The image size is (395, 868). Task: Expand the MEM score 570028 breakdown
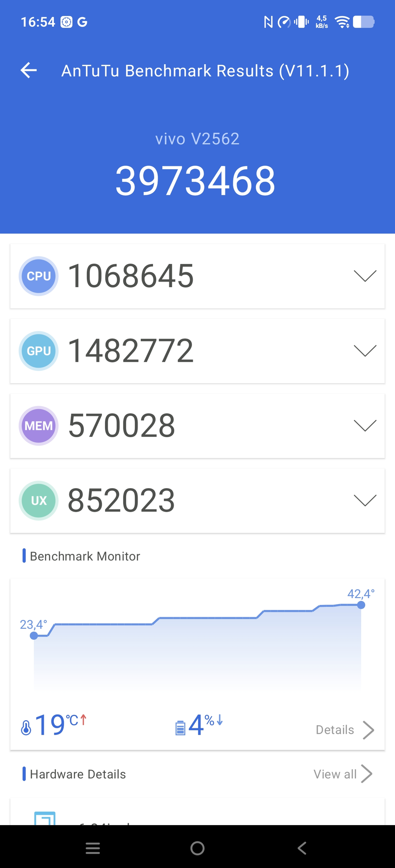click(365, 426)
